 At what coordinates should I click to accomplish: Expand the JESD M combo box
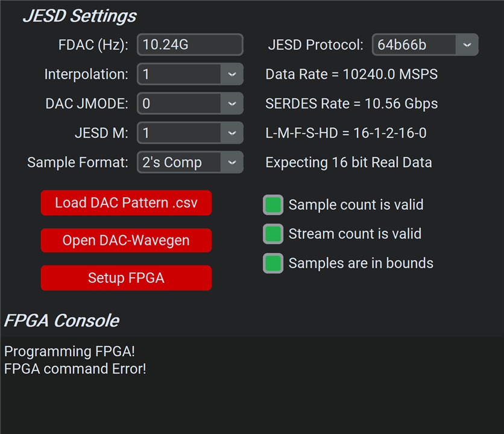click(x=232, y=133)
